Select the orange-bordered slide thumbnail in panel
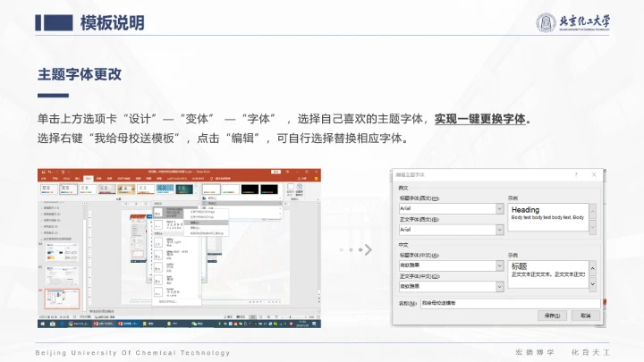This screenshot has height=362, width=644. click(62, 299)
